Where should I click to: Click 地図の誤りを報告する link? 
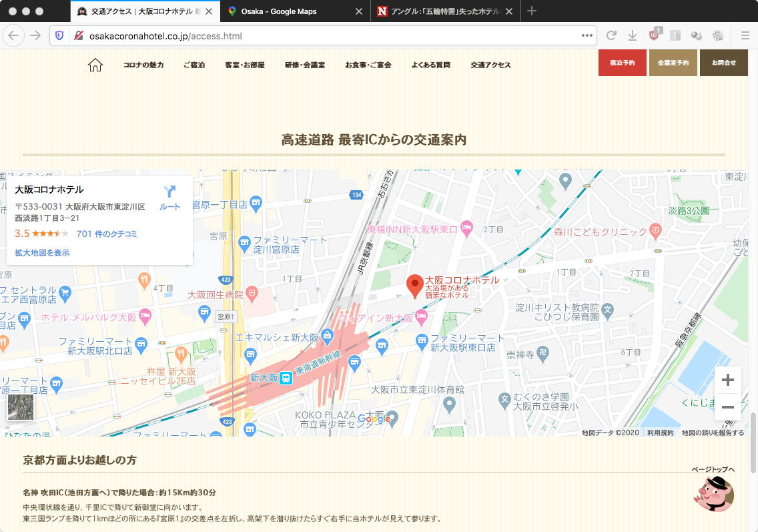(x=713, y=433)
